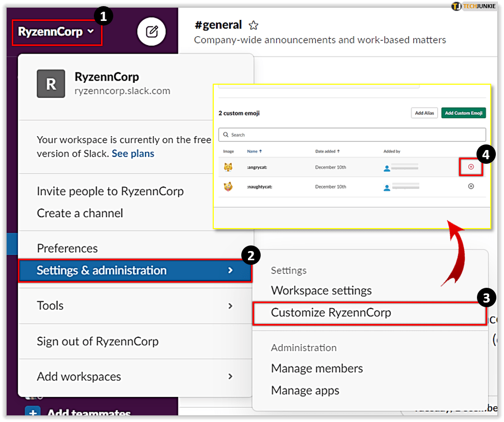This screenshot has height=422, width=504.
Task: Click the angrycat emoji image
Action: point(228,167)
